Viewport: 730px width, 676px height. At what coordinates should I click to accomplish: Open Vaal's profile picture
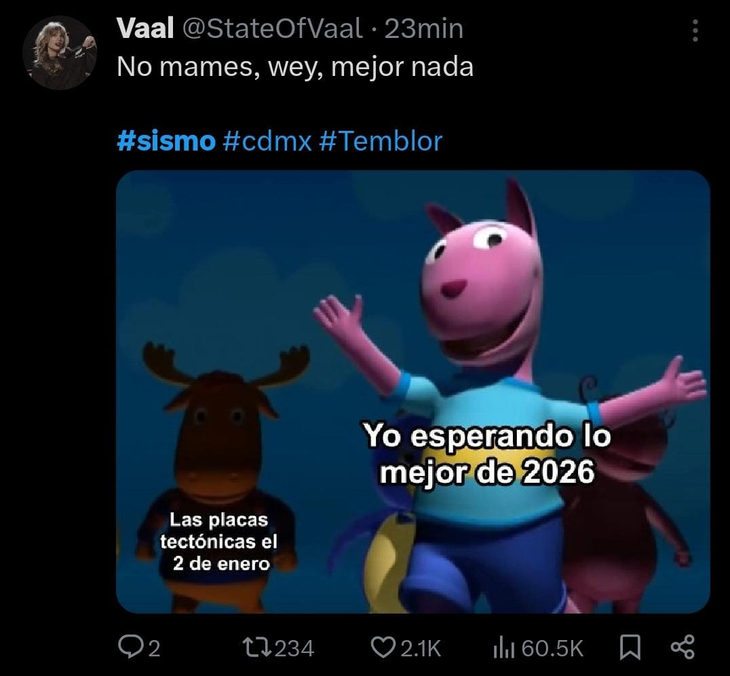60,53
